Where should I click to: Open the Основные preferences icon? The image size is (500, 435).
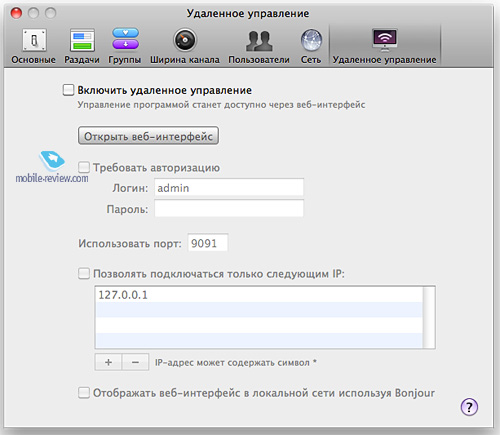[34, 40]
